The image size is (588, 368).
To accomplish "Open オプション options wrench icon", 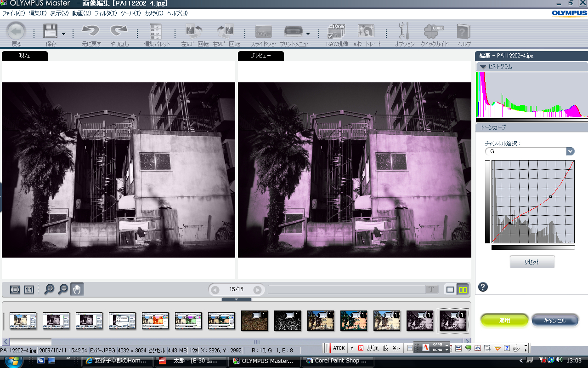I will tap(404, 31).
